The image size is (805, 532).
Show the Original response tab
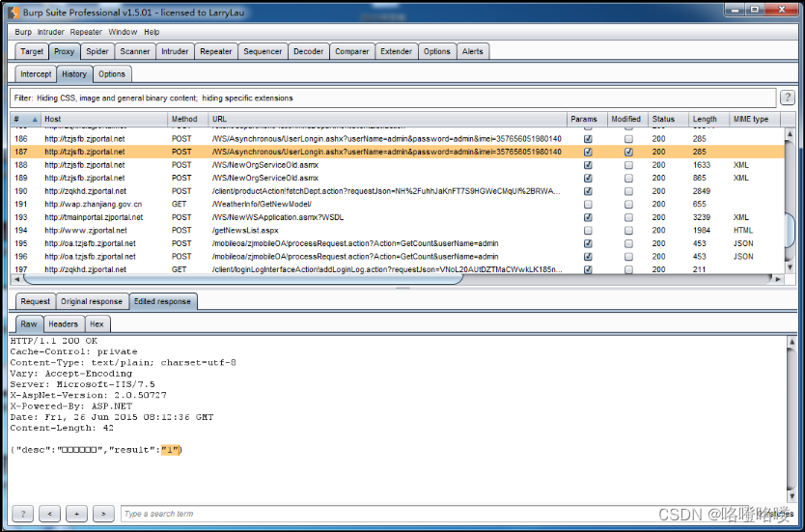92,301
